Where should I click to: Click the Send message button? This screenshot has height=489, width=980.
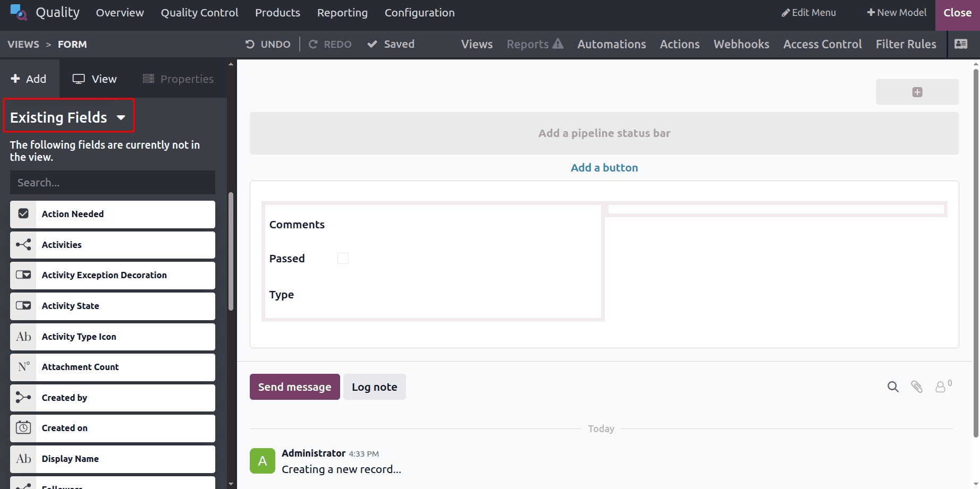(295, 387)
